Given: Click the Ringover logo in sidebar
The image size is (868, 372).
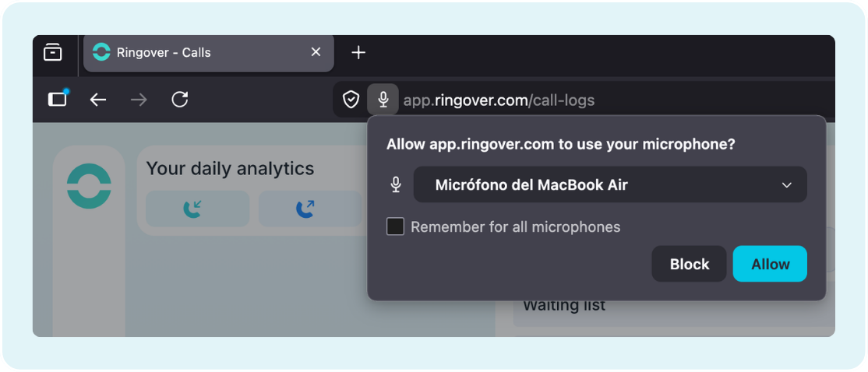Looking at the screenshot, I should point(89,186).
